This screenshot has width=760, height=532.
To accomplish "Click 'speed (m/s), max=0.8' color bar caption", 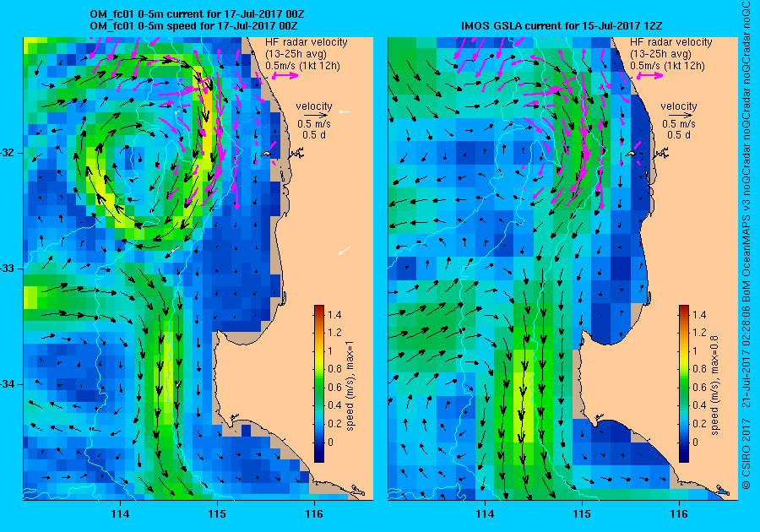I will pyautogui.click(x=714, y=386).
